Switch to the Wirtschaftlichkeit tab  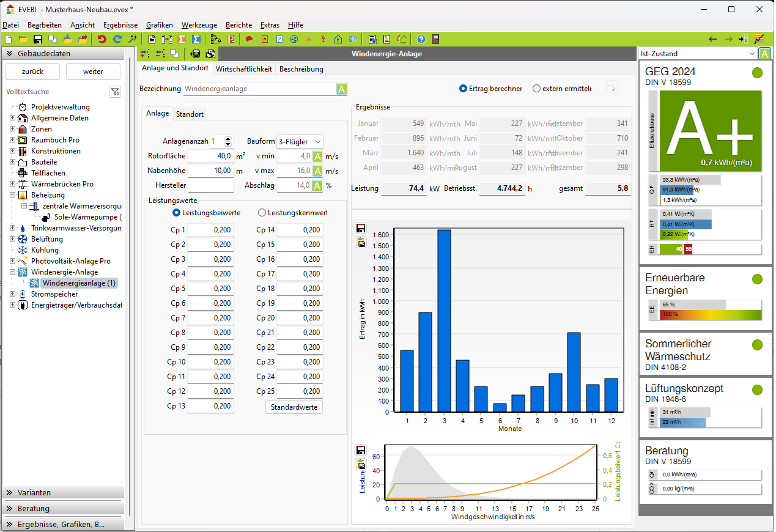pyautogui.click(x=244, y=69)
